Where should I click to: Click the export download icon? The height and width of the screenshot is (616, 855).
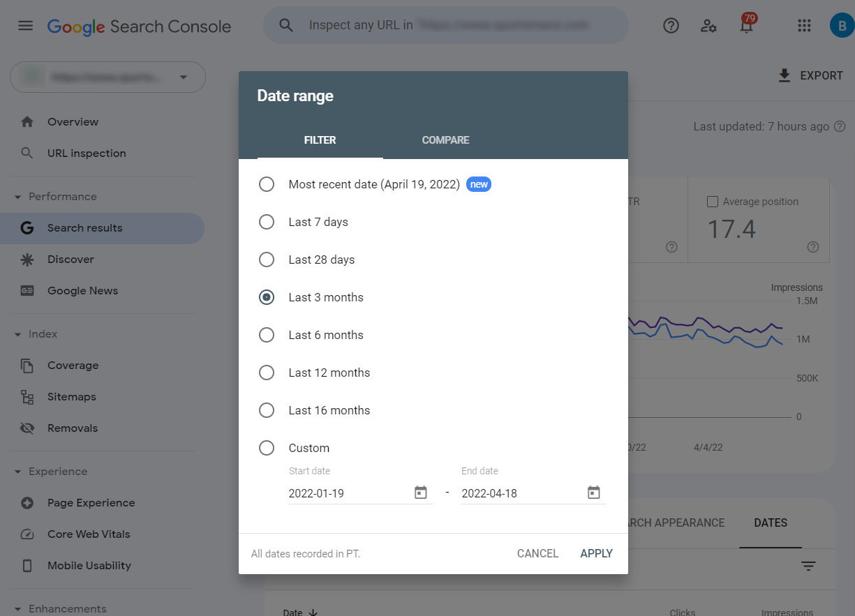click(x=785, y=75)
